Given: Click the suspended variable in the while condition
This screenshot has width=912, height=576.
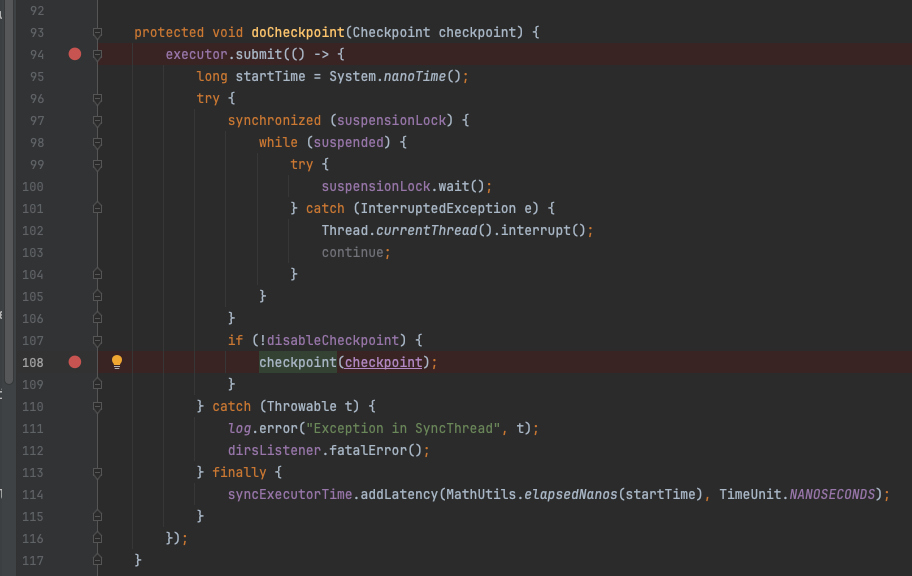Looking at the screenshot, I should click(348, 143).
